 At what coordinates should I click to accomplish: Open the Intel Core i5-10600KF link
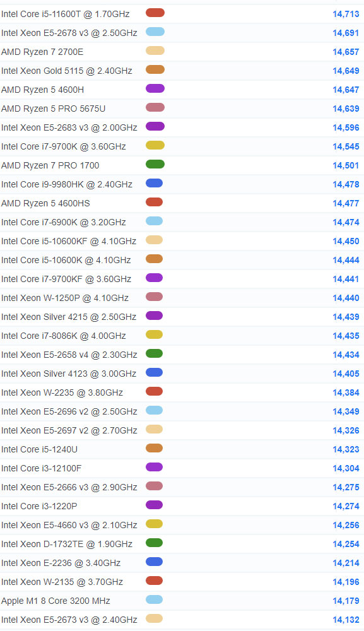[69, 241]
